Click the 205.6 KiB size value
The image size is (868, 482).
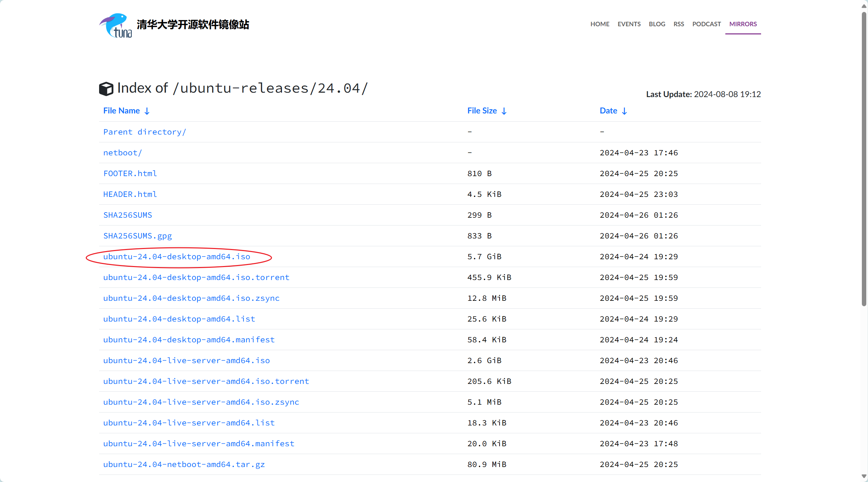click(489, 381)
